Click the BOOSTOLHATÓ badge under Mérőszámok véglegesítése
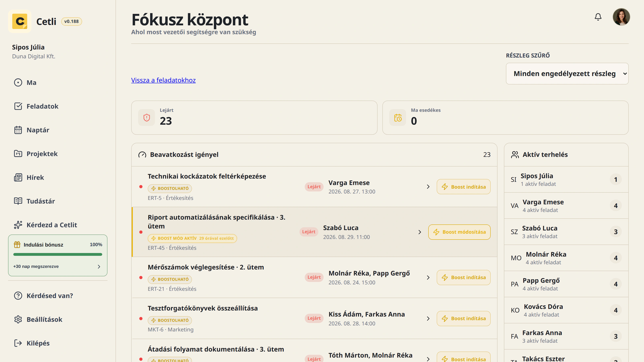Screen dimensions: 644x362 (x=170, y=279)
